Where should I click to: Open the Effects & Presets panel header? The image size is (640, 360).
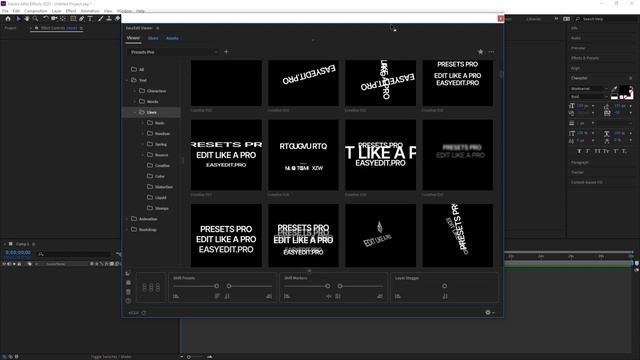pyautogui.click(x=585, y=58)
